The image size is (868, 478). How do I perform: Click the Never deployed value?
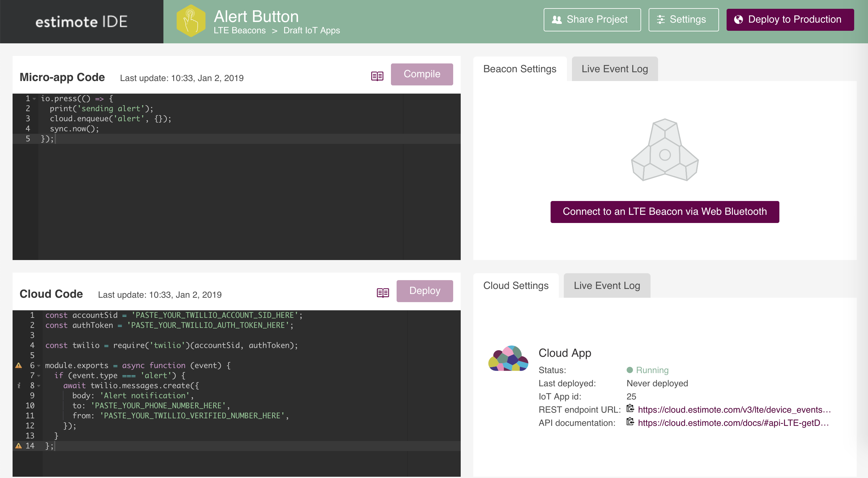click(x=657, y=383)
